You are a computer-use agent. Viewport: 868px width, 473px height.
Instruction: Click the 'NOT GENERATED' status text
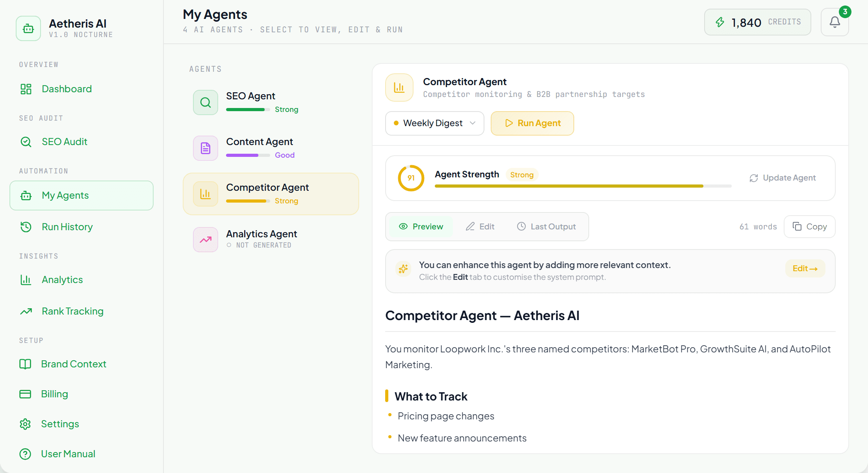[263, 245]
